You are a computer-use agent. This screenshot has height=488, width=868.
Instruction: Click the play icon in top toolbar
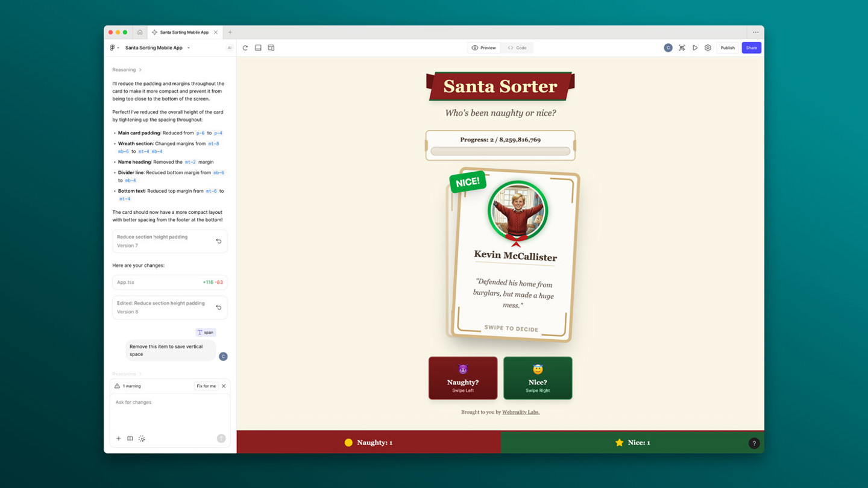695,48
